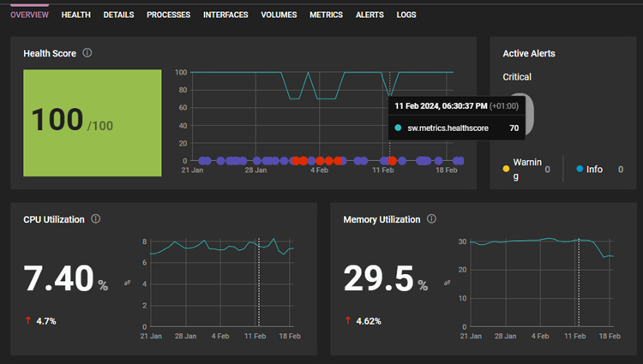Click the red CPU trend arrow
The height and width of the screenshot is (364, 643).
(x=28, y=320)
